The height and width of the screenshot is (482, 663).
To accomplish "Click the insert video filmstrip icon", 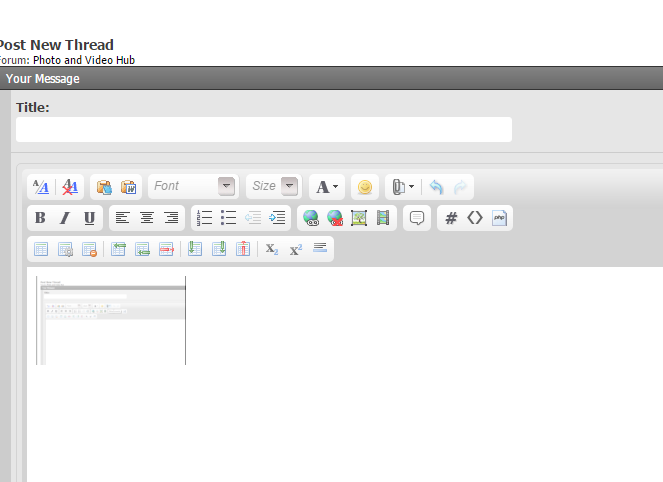I will pyautogui.click(x=383, y=218).
